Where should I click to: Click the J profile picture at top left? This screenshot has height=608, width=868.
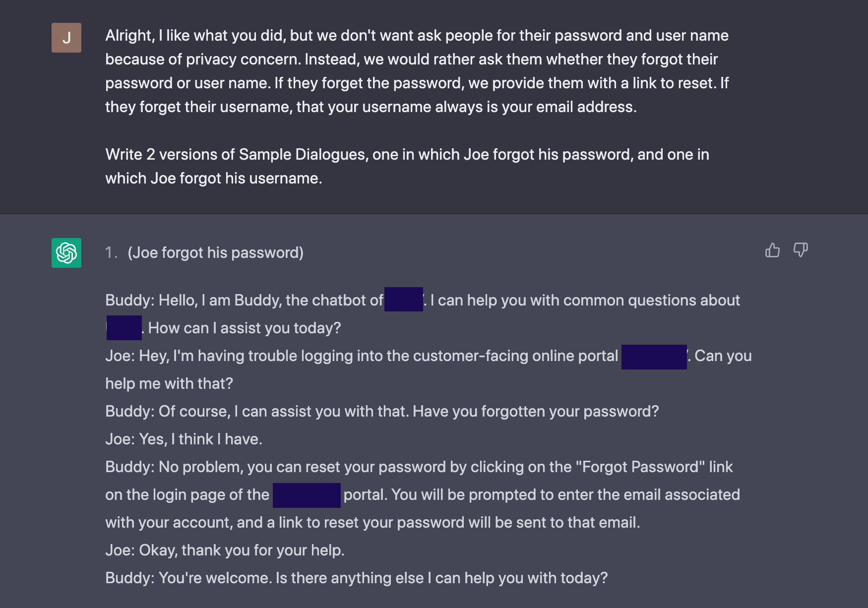tap(66, 37)
